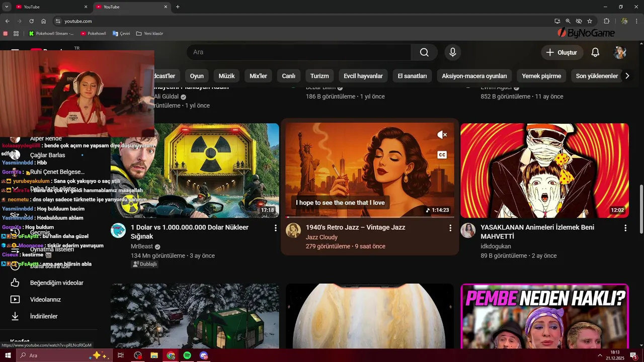Open OBS Studio from the taskbar
Viewport: 644px width, 362px height.
pyautogui.click(x=138, y=355)
